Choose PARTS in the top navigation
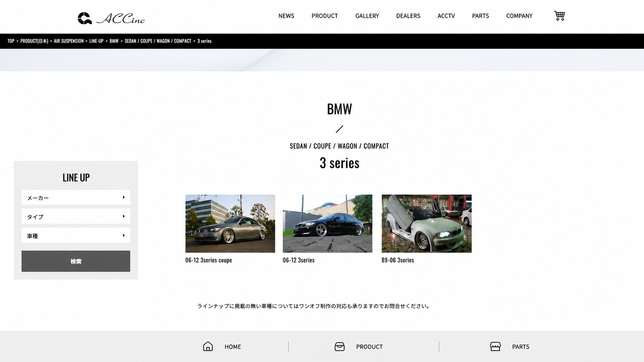This screenshot has width=644, height=362. tap(480, 16)
